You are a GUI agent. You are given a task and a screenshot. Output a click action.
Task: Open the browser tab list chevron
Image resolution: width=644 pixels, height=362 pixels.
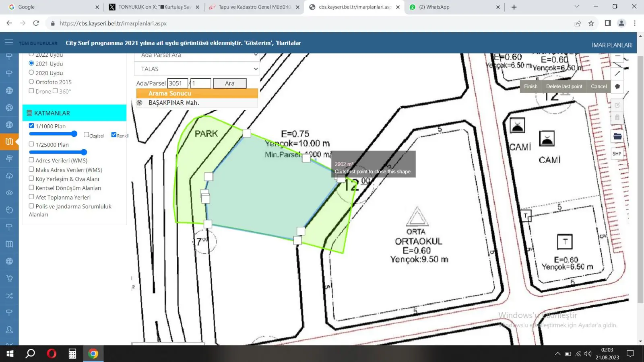[x=576, y=6]
